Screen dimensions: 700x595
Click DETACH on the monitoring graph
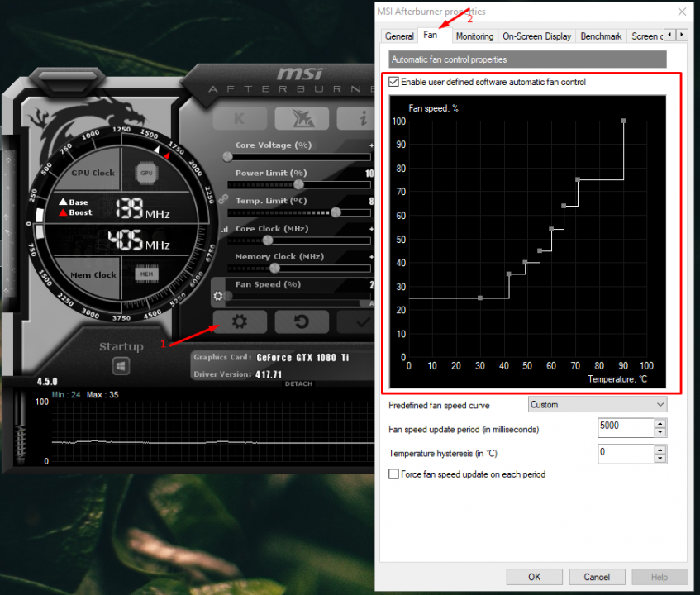pyautogui.click(x=298, y=384)
